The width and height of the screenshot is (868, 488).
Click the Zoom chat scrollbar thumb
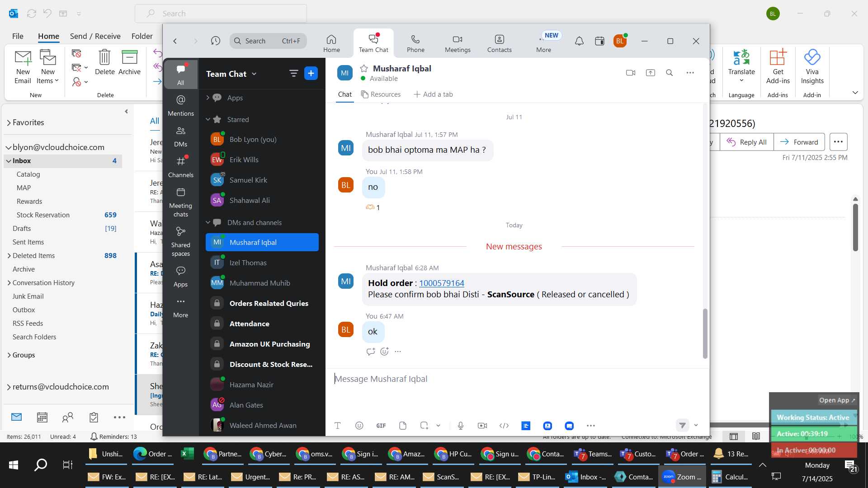pos(705,333)
